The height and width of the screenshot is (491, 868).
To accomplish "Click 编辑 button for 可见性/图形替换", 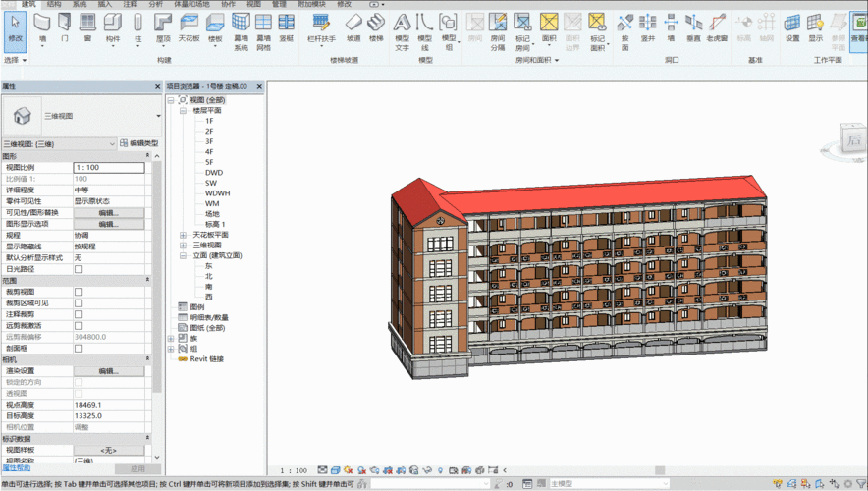I will click(x=108, y=213).
